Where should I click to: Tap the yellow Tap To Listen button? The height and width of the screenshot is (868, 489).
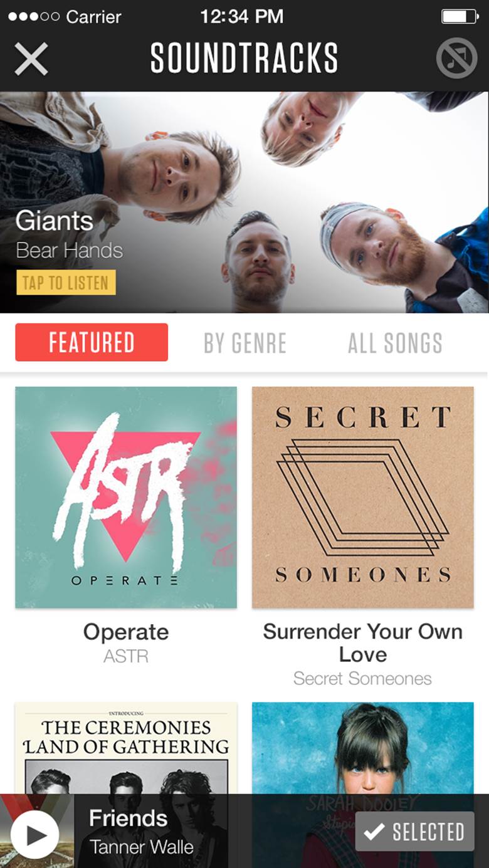pyautogui.click(x=66, y=283)
